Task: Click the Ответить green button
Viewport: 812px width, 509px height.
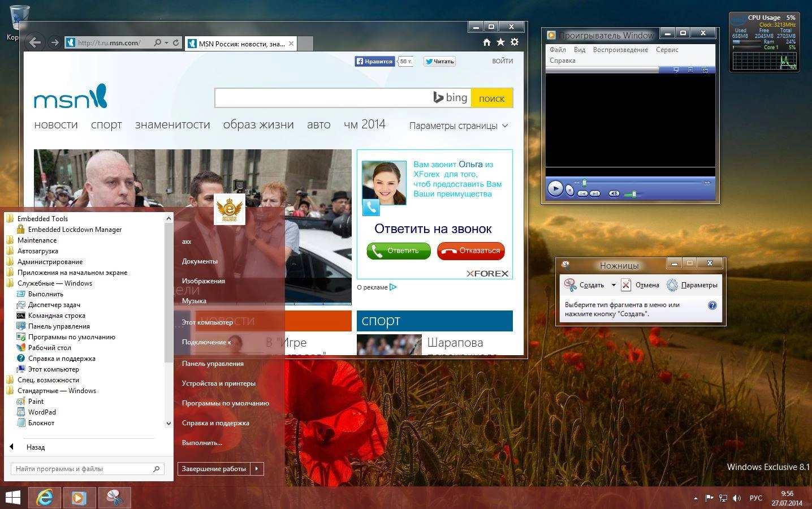Action: (x=399, y=251)
